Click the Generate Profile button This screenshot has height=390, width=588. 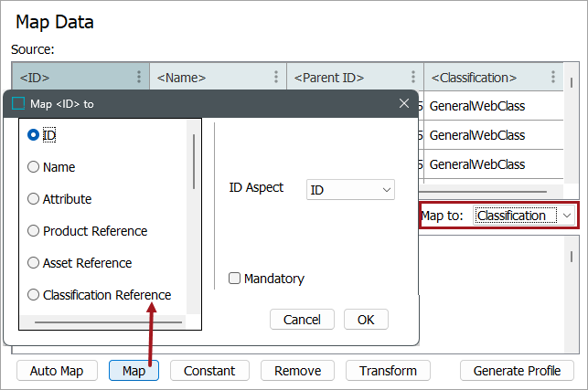pyautogui.click(x=517, y=371)
